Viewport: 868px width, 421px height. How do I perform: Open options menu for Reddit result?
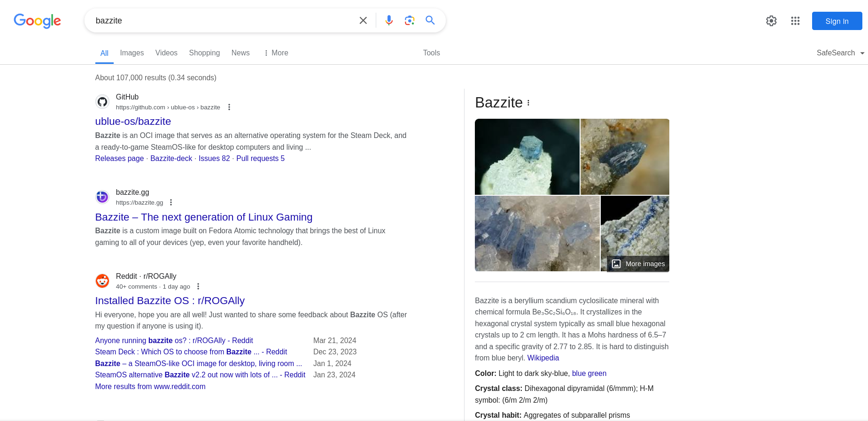(x=198, y=286)
